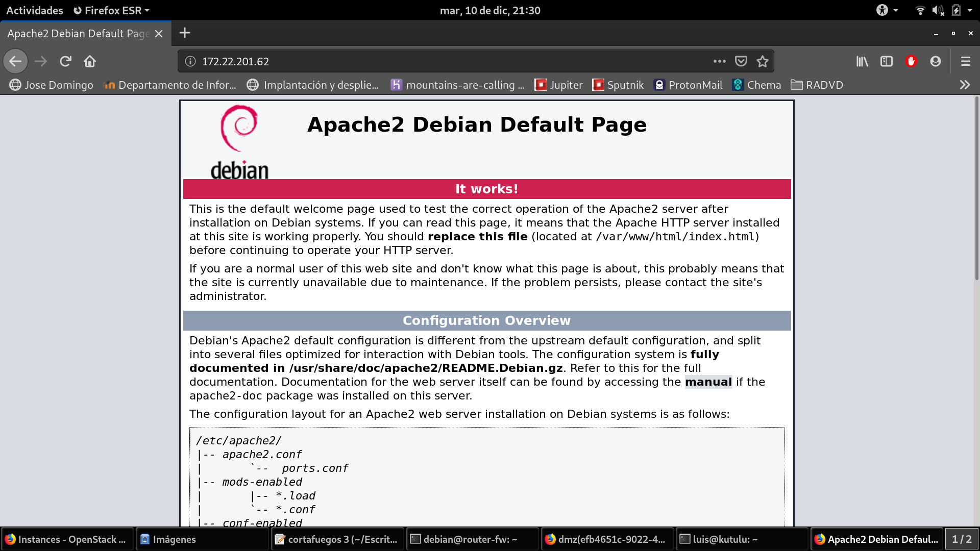Open the page actions three-dot menu
Screen dimensions: 980x551
tap(720, 61)
